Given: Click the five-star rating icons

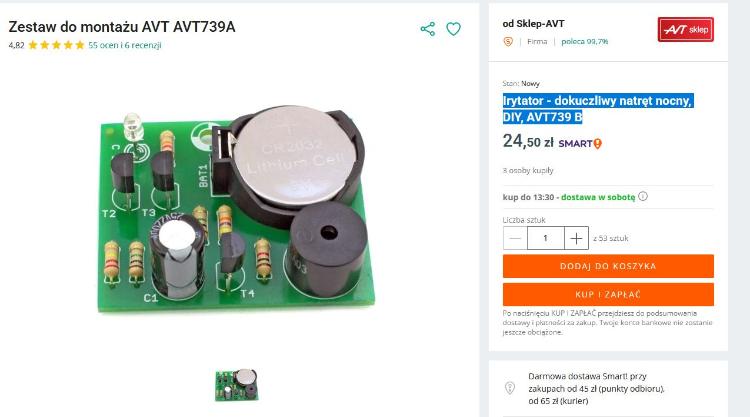Looking at the screenshot, I should tap(56, 45).
